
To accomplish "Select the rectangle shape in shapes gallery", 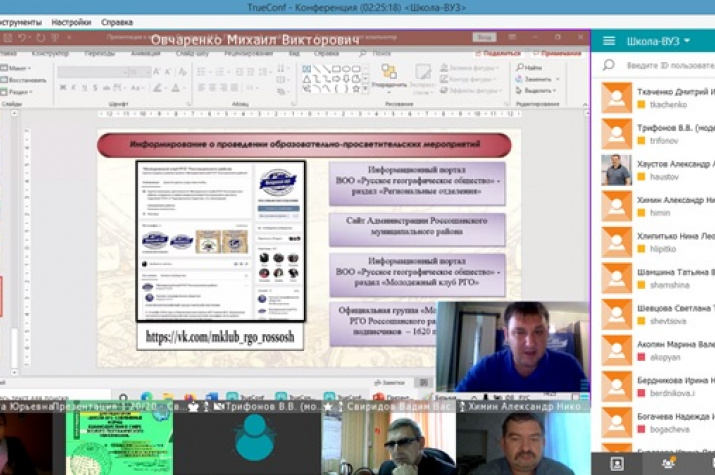I will (336, 69).
